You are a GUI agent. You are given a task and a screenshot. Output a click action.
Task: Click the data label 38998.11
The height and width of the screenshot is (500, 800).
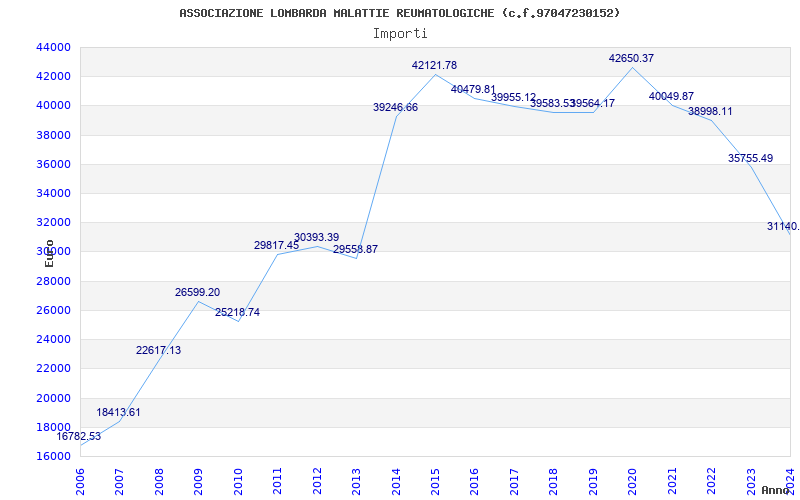pos(710,111)
